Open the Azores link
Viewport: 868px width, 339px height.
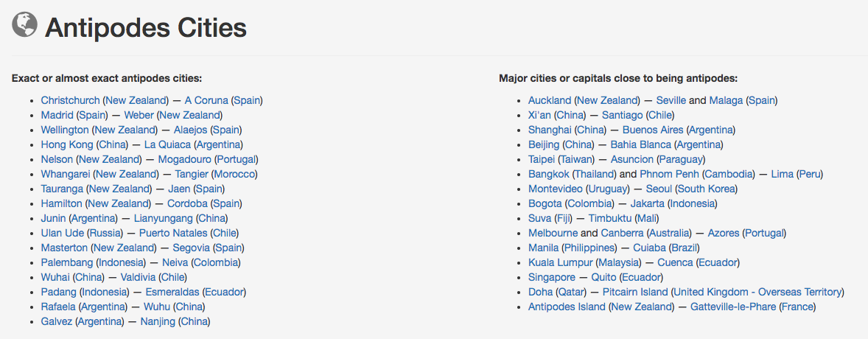pos(723,233)
